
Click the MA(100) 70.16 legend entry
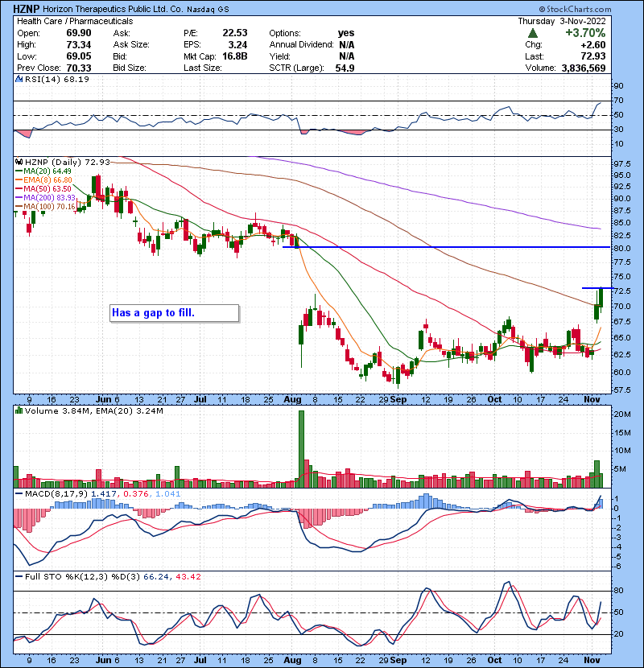(x=45, y=207)
